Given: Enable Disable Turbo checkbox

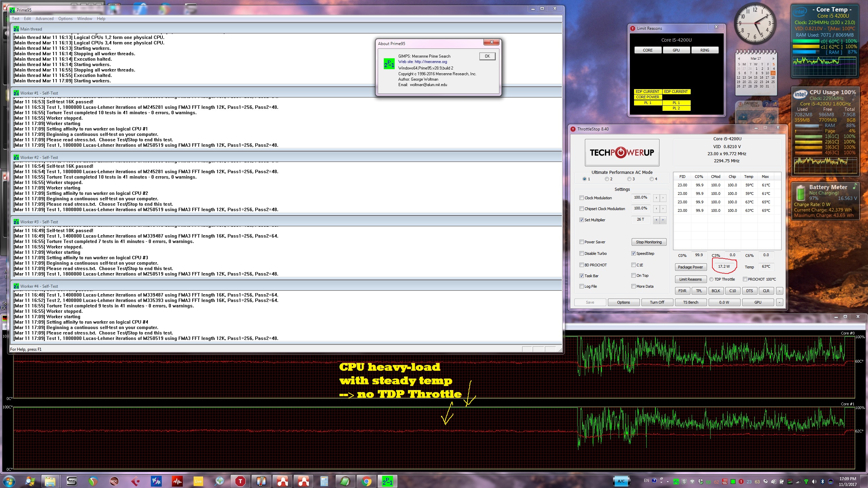Looking at the screenshot, I should coord(582,253).
